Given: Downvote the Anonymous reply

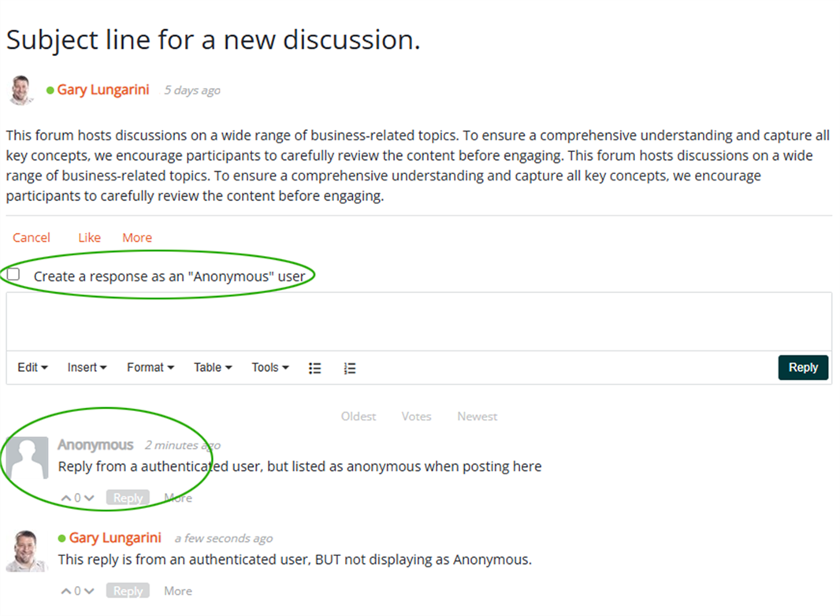Looking at the screenshot, I should pos(89,498).
